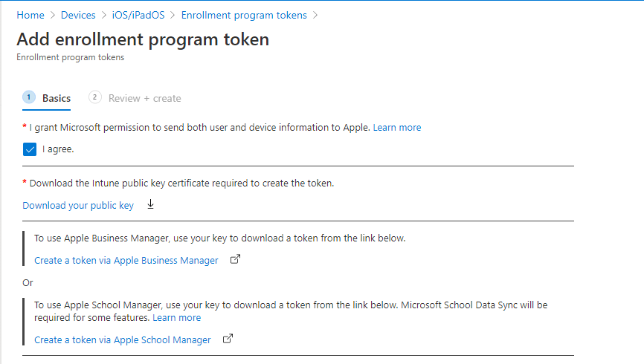Go to Home in the breadcrumb
644x364 pixels.
click(x=30, y=15)
